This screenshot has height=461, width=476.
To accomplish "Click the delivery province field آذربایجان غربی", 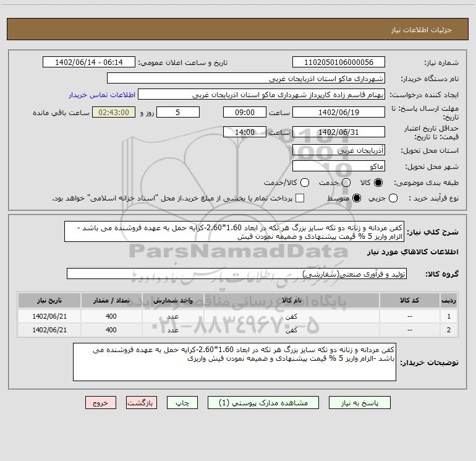I will point(339,150).
